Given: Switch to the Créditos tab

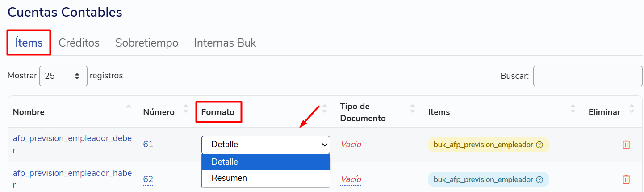Looking at the screenshot, I should [x=79, y=43].
